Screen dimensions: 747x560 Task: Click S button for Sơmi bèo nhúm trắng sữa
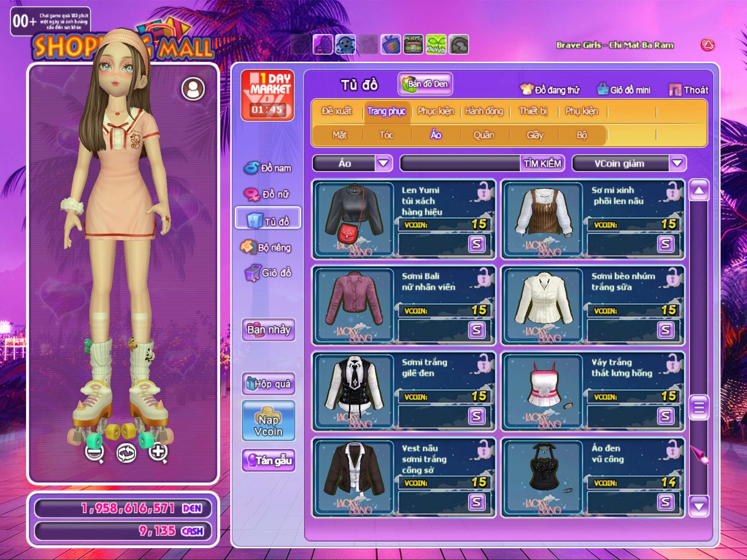666,330
